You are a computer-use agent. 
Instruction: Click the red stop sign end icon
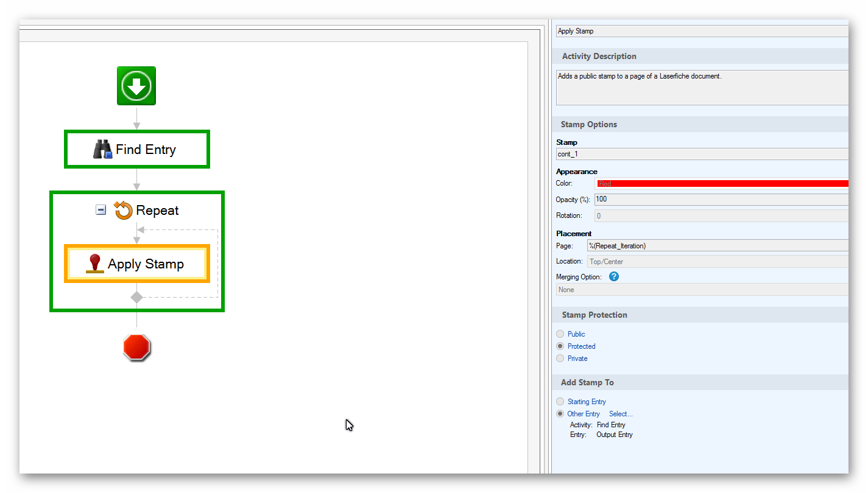(x=136, y=348)
